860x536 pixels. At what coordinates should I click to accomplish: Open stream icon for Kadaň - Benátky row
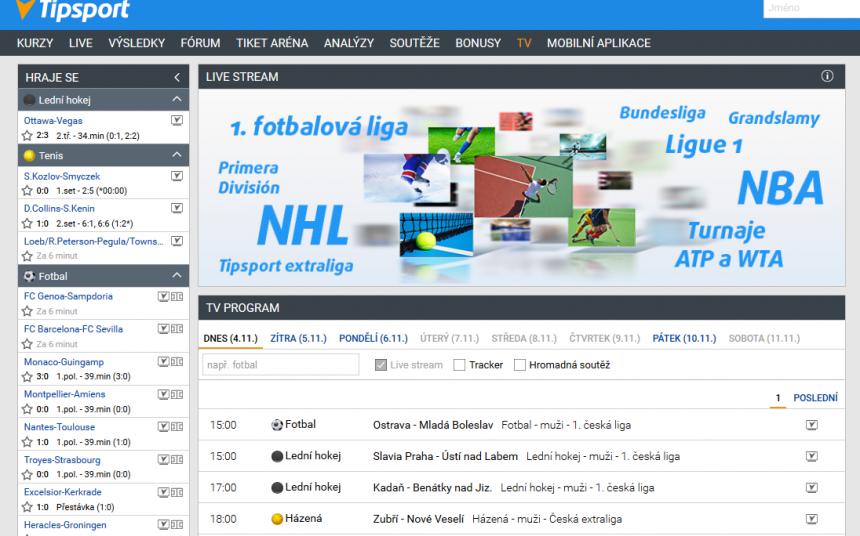pyautogui.click(x=812, y=487)
